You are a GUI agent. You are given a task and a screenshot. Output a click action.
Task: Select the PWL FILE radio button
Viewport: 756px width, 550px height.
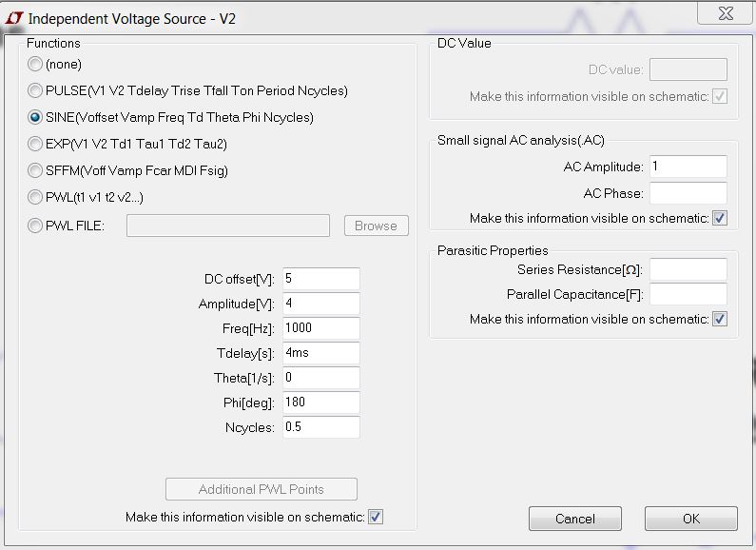pos(35,226)
